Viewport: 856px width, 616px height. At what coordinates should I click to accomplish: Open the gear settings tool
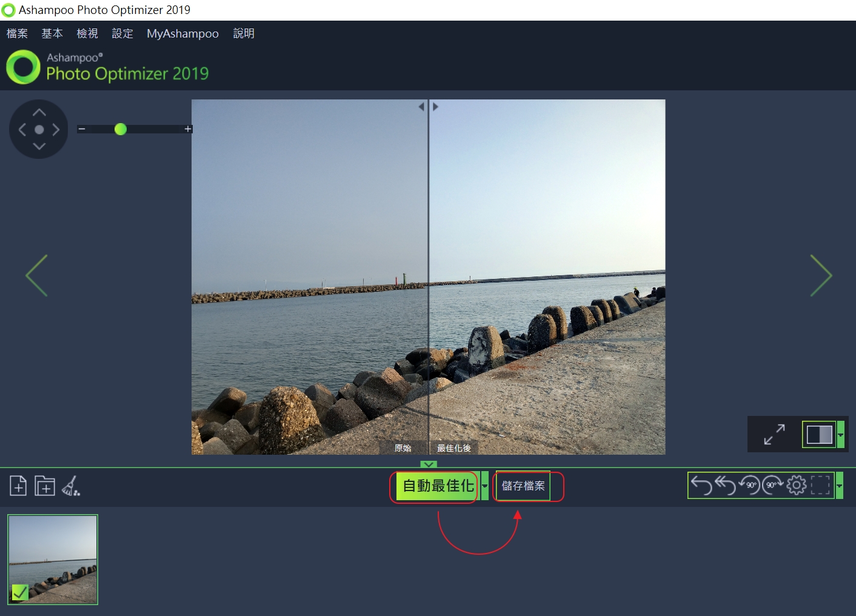797,485
